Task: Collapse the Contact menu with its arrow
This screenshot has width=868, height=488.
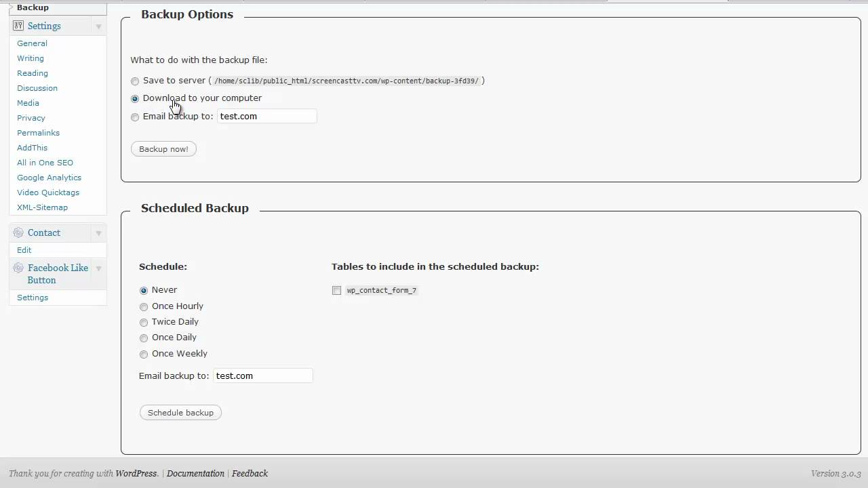Action: [x=98, y=233]
